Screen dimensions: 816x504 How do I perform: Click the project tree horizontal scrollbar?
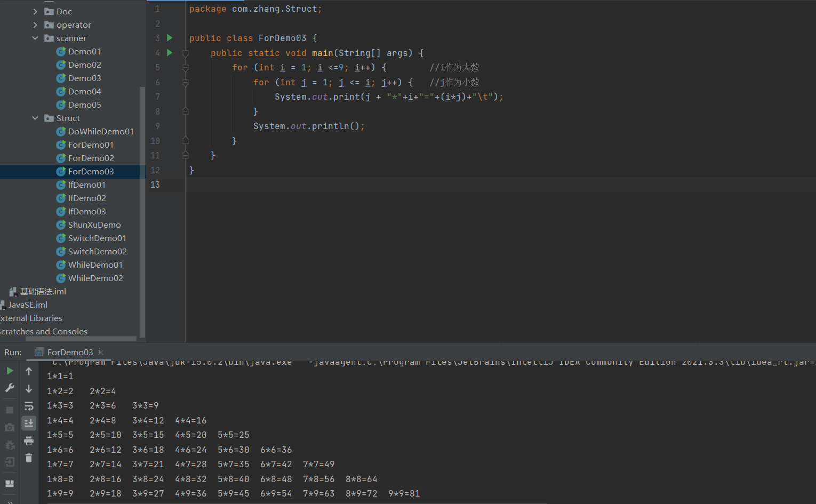tap(81, 339)
